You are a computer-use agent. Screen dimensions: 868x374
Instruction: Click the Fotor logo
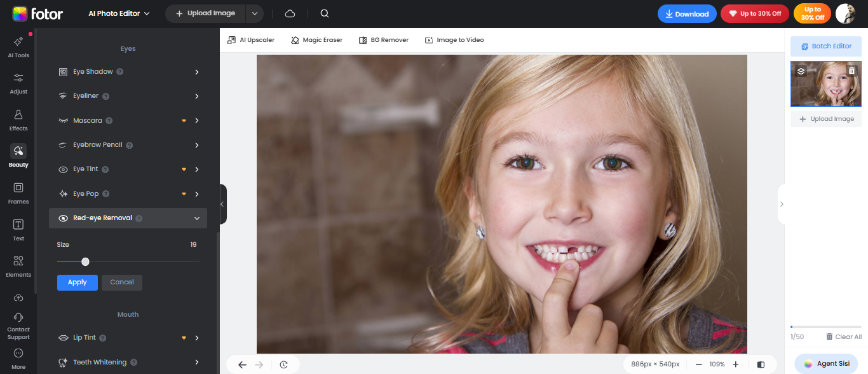[37, 13]
